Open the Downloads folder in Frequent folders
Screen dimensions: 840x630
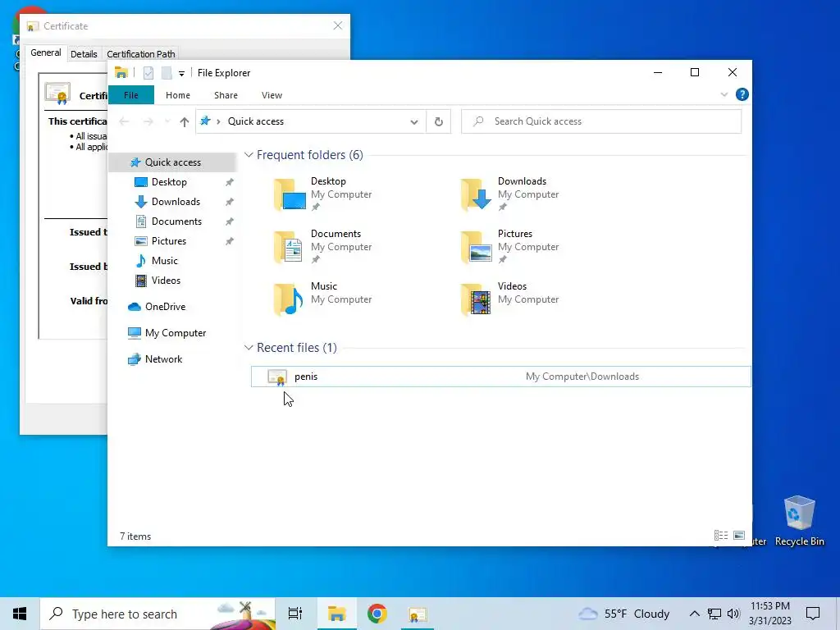coord(509,194)
